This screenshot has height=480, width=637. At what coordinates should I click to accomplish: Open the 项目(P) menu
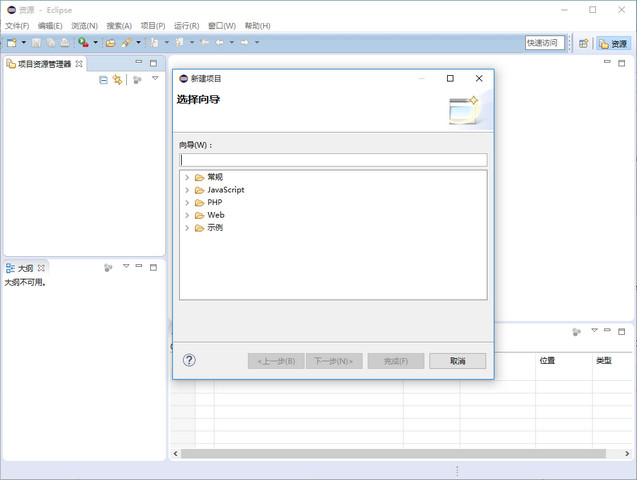click(x=153, y=25)
